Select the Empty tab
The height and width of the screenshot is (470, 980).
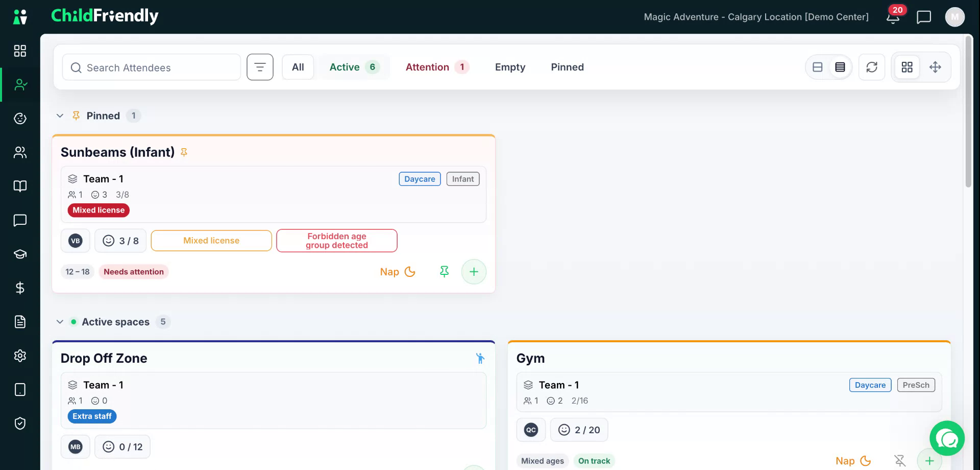pos(510,67)
